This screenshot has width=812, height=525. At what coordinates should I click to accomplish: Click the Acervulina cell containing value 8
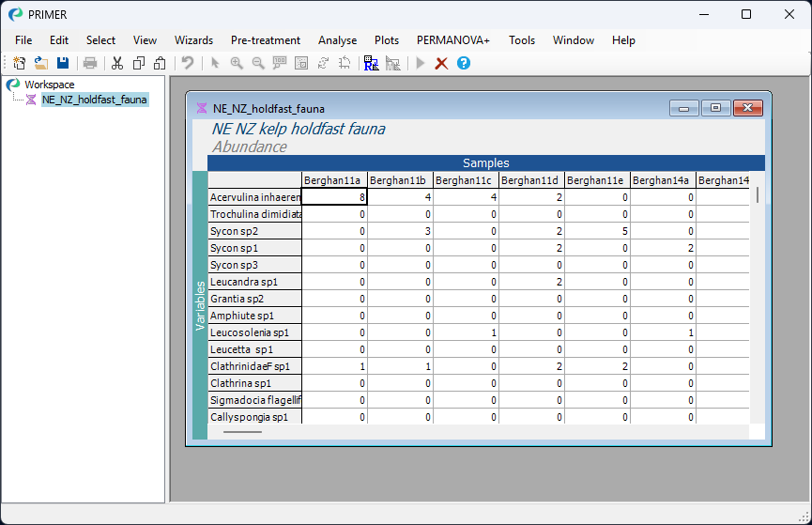334,197
